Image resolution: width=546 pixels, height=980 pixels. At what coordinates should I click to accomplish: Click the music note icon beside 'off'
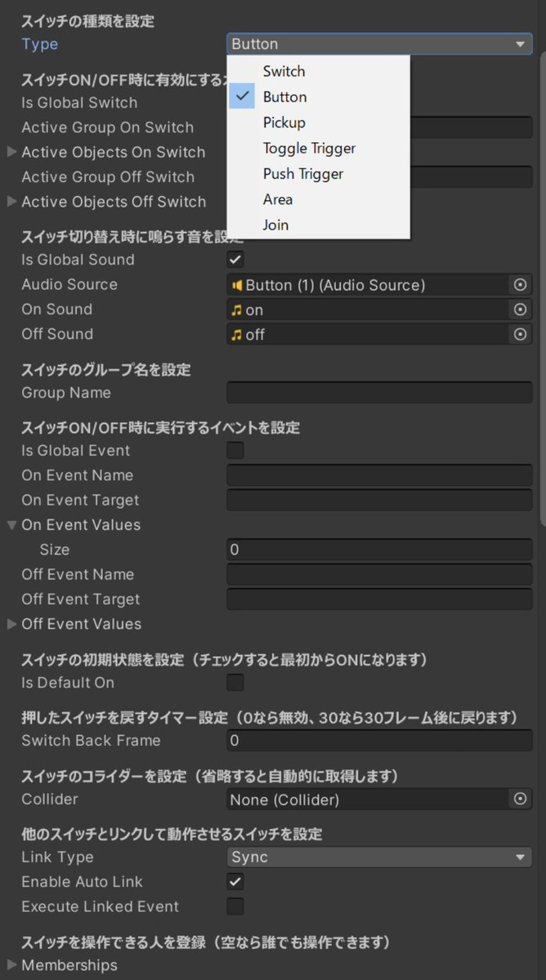(x=237, y=335)
